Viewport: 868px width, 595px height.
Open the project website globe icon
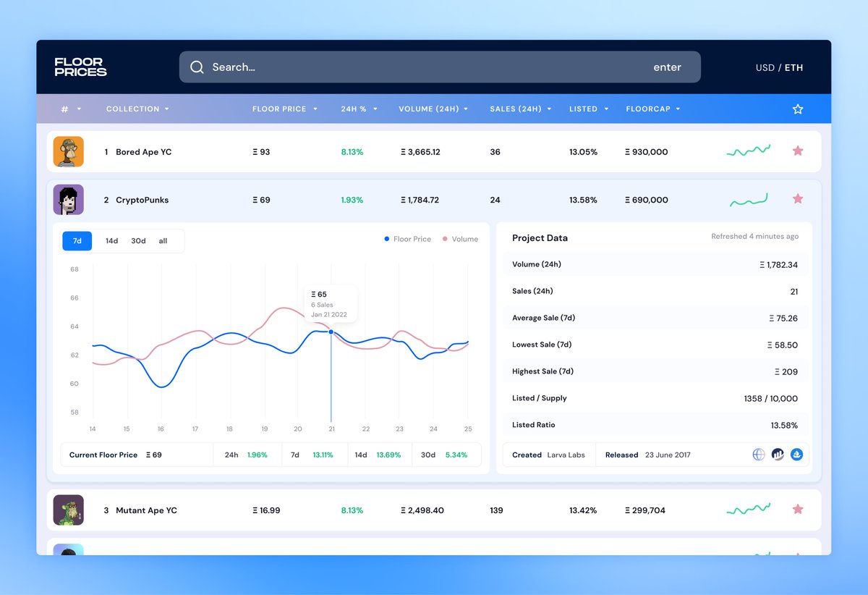(x=759, y=455)
